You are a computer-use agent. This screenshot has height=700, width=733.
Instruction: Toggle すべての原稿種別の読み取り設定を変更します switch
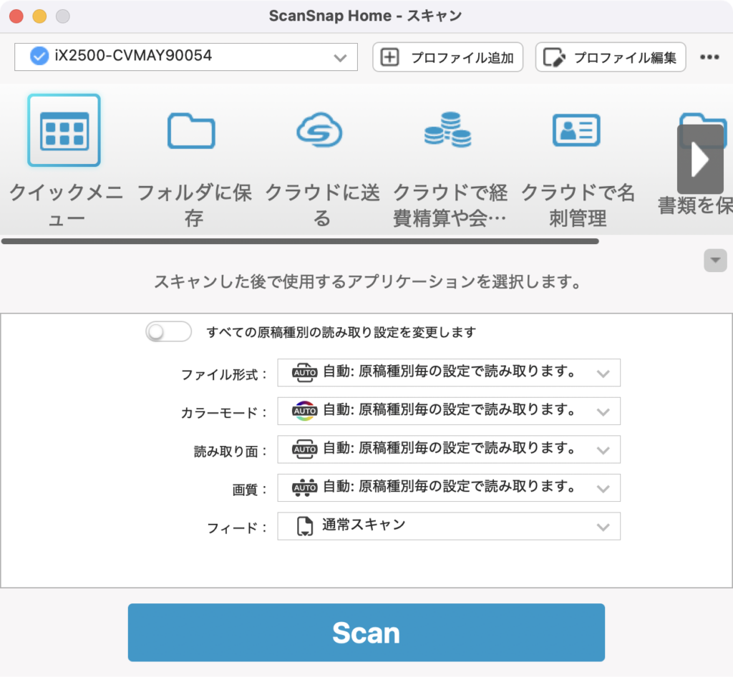[x=168, y=332]
